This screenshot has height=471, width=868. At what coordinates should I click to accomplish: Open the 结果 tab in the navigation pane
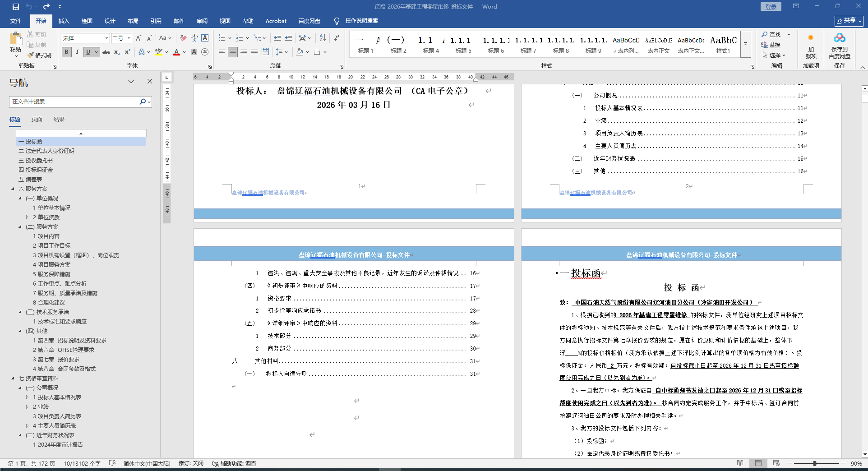(59, 120)
